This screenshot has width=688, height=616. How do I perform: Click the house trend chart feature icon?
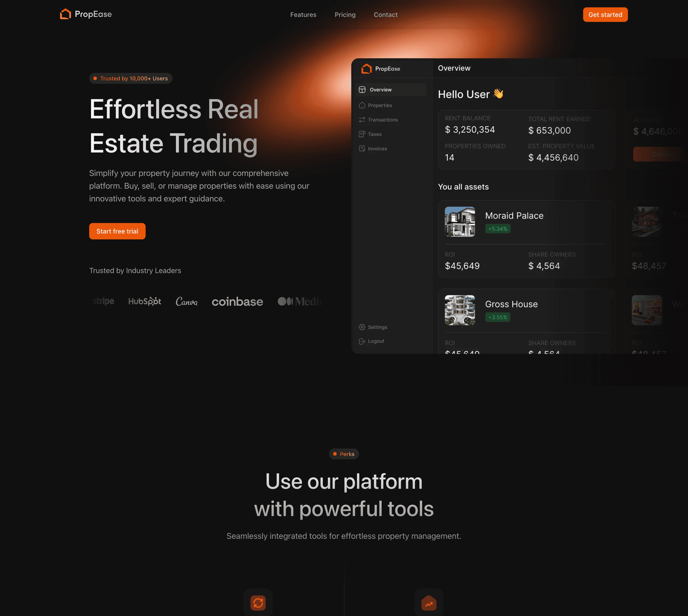tap(429, 603)
